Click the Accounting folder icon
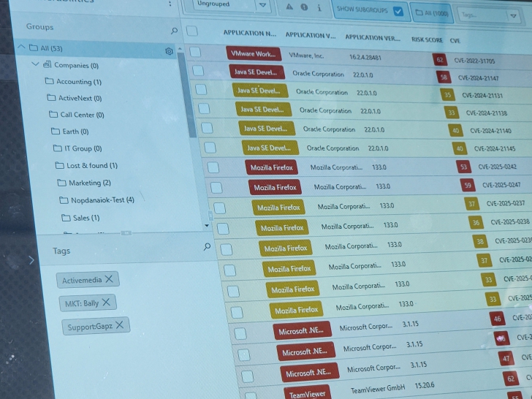532x399 pixels. [50, 81]
